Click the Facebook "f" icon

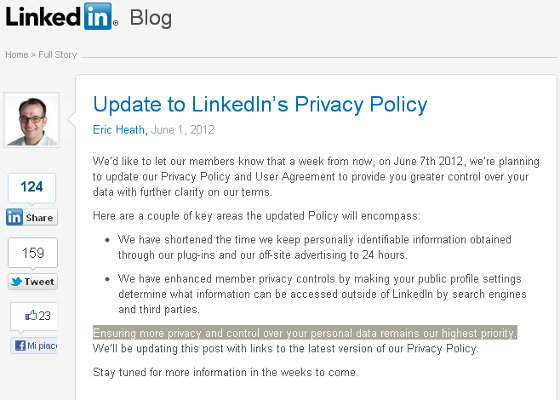pos(20,345)
